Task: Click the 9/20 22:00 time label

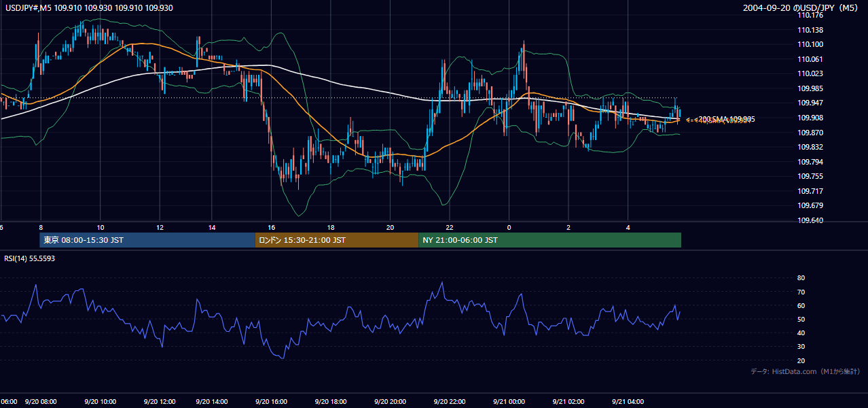Action: pos(450,401)
